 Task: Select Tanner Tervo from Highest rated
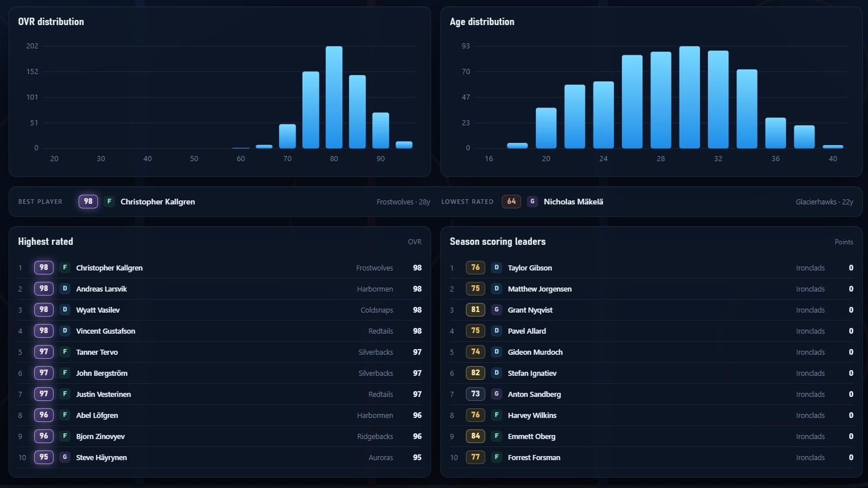point(220,352)
